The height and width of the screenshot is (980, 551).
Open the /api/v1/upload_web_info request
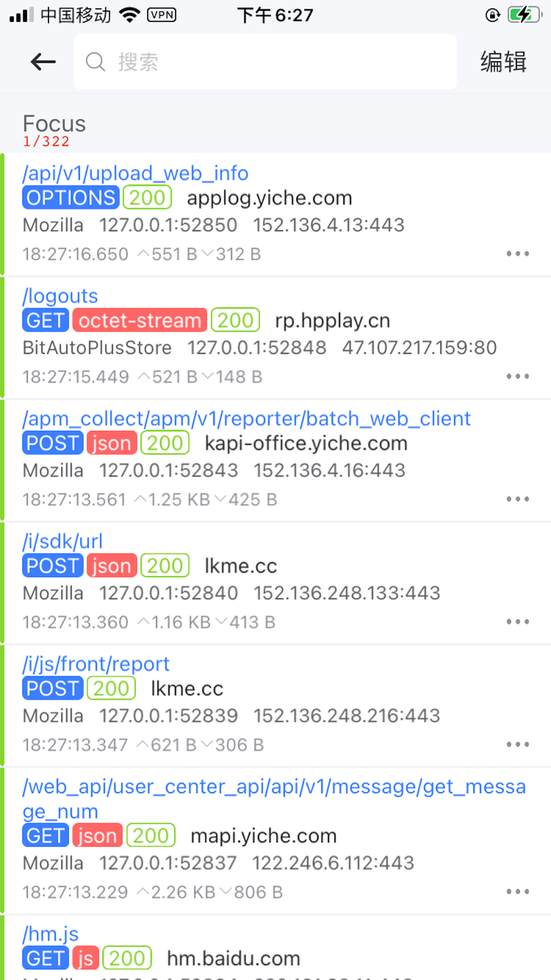tap(275, 214)
